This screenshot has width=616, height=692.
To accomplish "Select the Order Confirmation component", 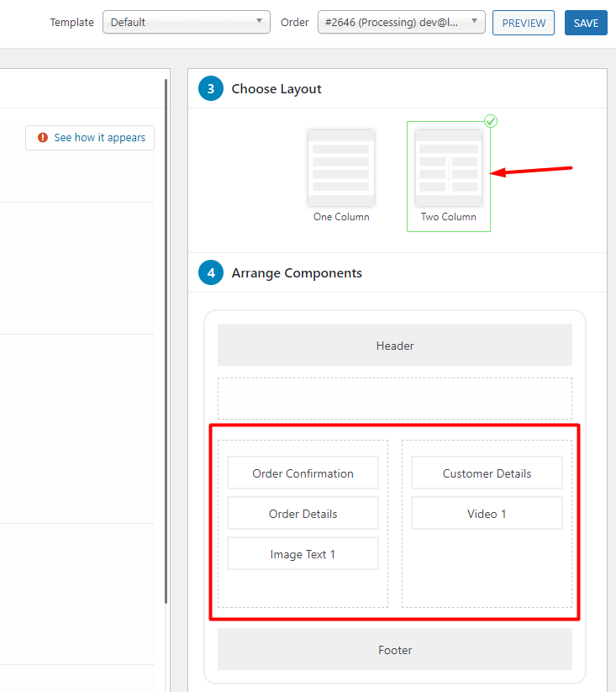I will click(x=303, y=473).
